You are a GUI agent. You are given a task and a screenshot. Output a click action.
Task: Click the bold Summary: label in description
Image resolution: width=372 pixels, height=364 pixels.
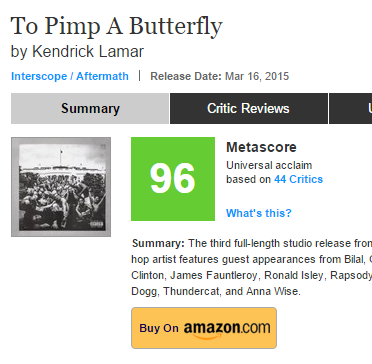click(158, 243)
